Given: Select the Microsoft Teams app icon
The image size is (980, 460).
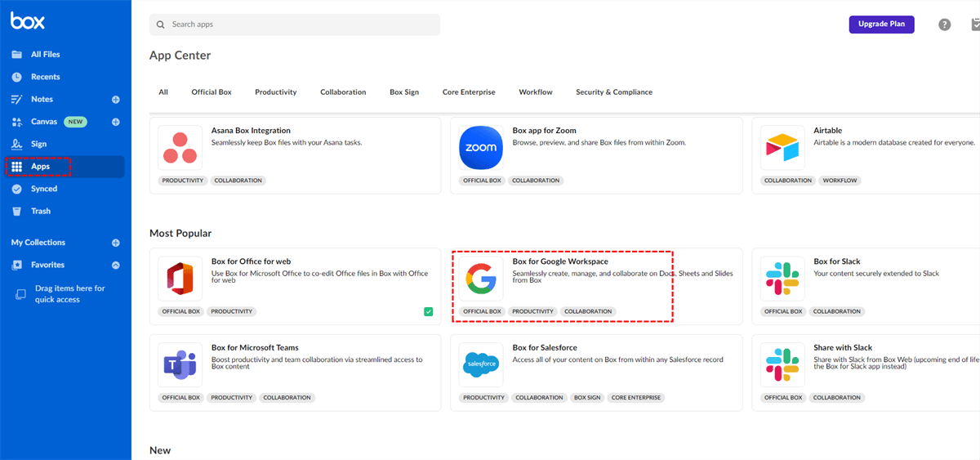Looking at the screenshot, I should pos(180,364).
